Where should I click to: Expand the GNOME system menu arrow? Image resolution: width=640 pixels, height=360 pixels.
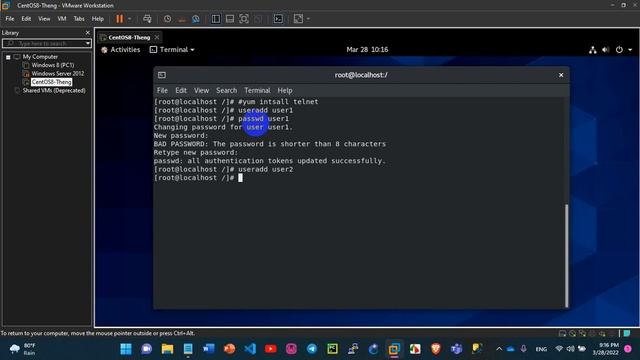click(630, 50)
